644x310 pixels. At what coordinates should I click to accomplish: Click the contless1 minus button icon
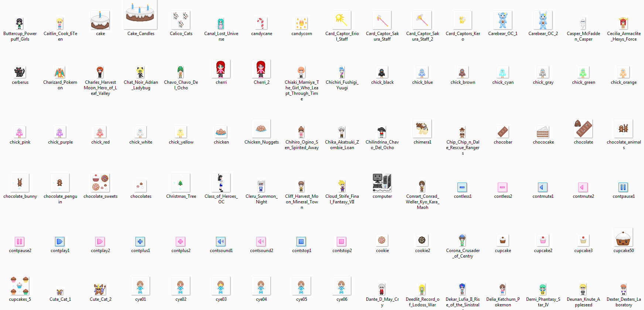(x=462, y=187)
